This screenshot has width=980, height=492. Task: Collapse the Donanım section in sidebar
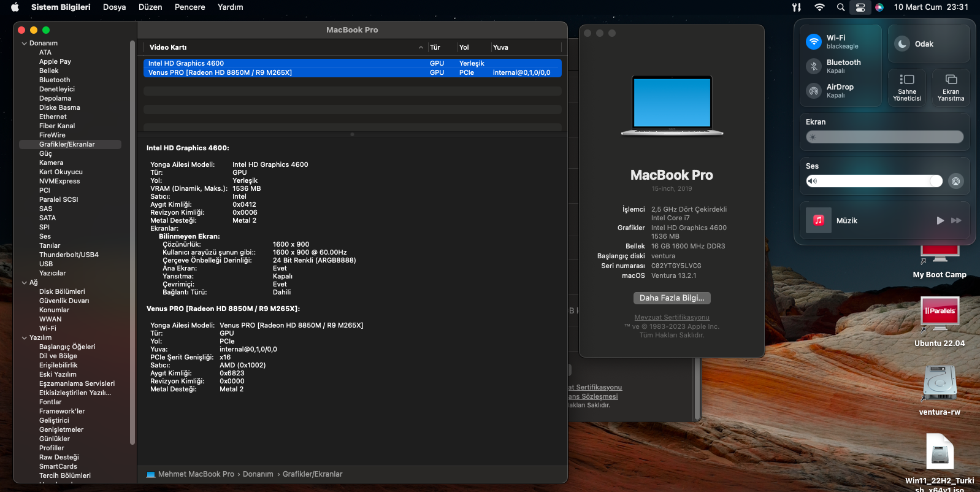tap(25, 44)
